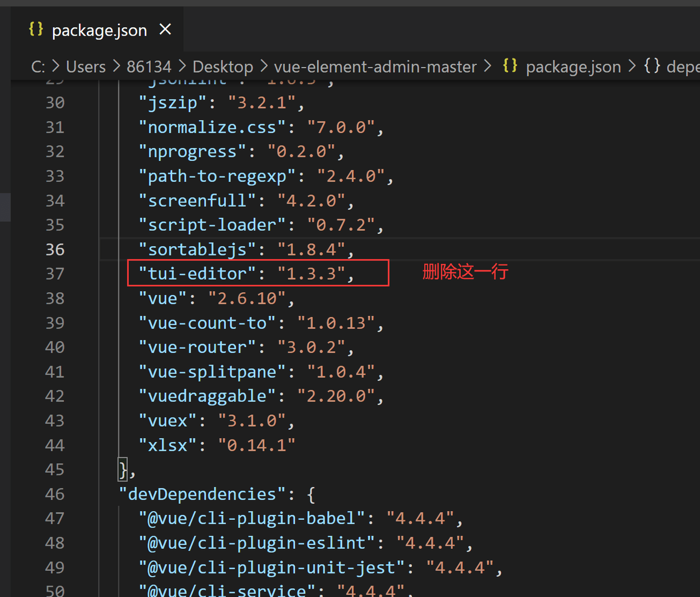Open the Users breadcrumb segment

tap(86, 67)
